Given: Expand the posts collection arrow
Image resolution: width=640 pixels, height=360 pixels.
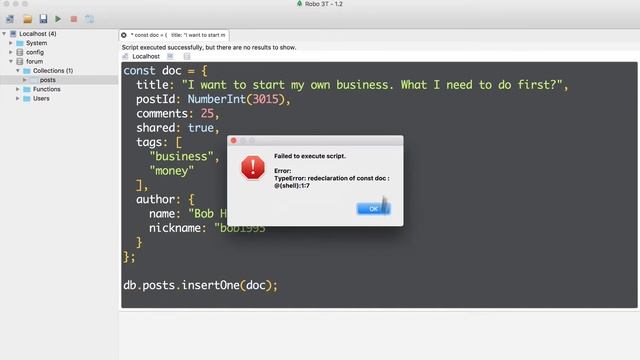Looking at the screenshot, I should [25, 80].
